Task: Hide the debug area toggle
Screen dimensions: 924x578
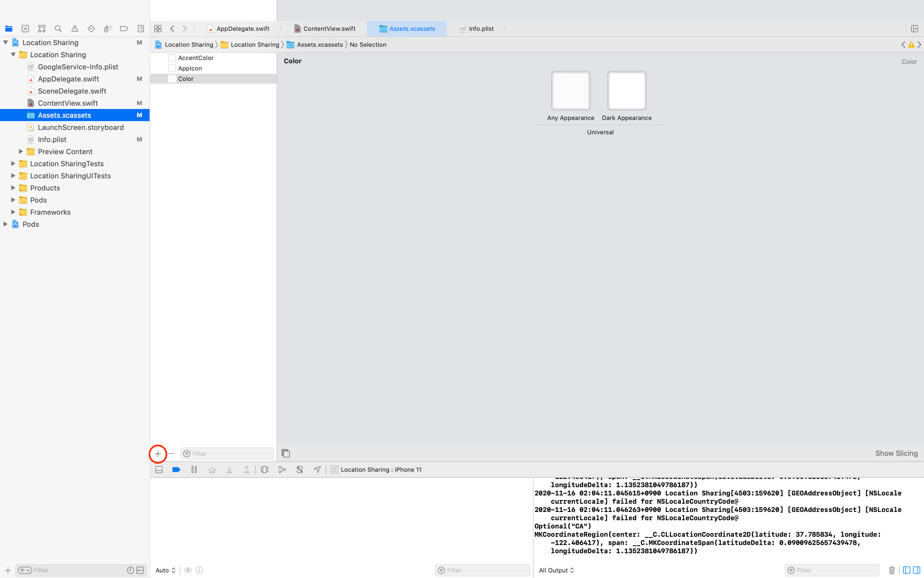Action: pos(159,470)
